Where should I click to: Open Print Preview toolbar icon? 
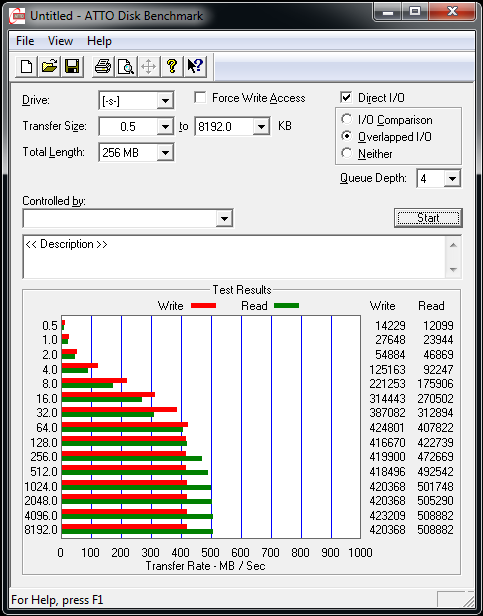126,66
